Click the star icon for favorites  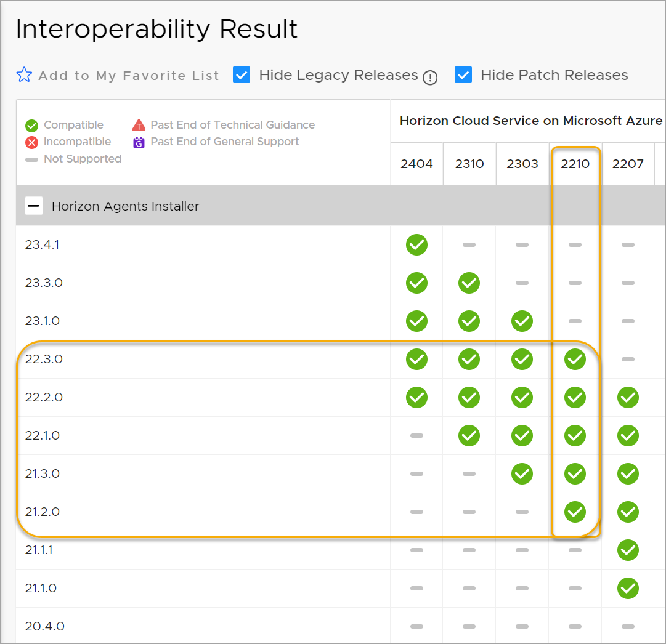[x=24, y=74]
